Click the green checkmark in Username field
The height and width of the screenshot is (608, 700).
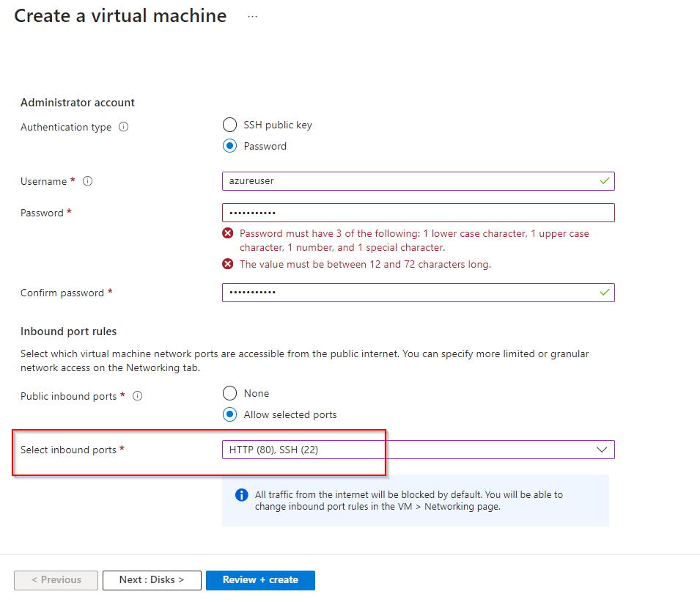click(x=605, y=180)
